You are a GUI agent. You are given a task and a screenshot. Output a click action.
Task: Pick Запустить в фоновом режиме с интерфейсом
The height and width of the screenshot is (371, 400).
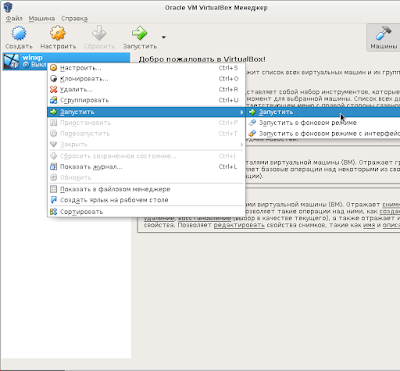323,133
